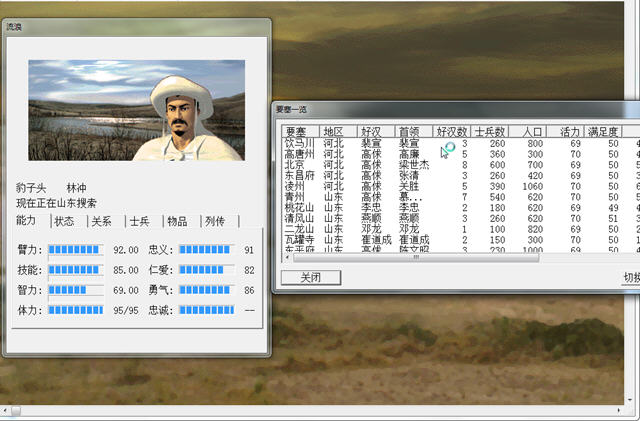This screenshot has width=640, height=421.
Task: Click the 技能 stat bar
Action: click(x=76, y=270)
